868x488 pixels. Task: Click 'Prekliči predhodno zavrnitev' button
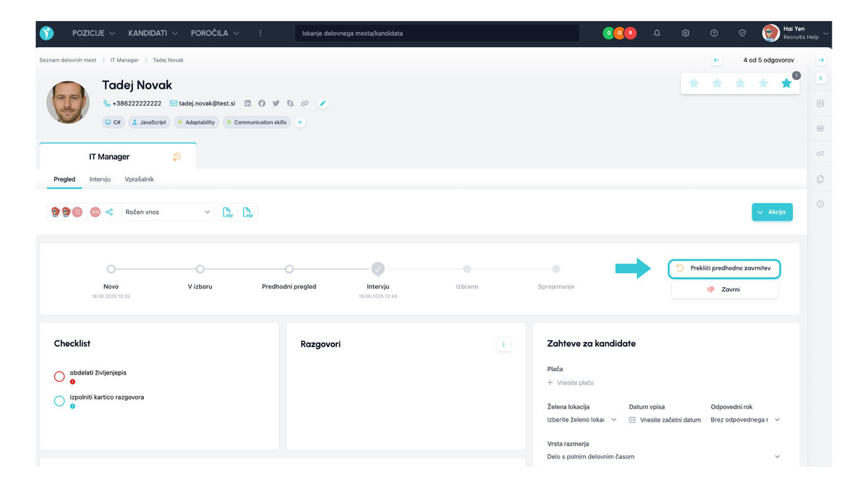(x=725, y=268)
